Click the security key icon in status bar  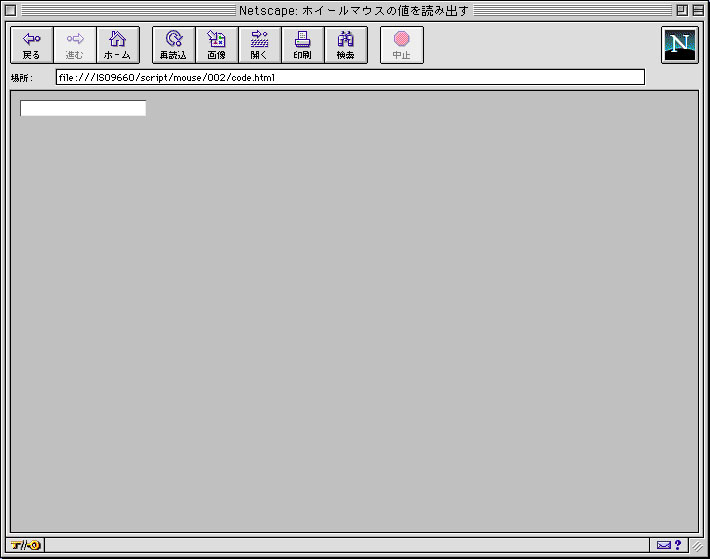pyautogui.click(x=25, y=545)
